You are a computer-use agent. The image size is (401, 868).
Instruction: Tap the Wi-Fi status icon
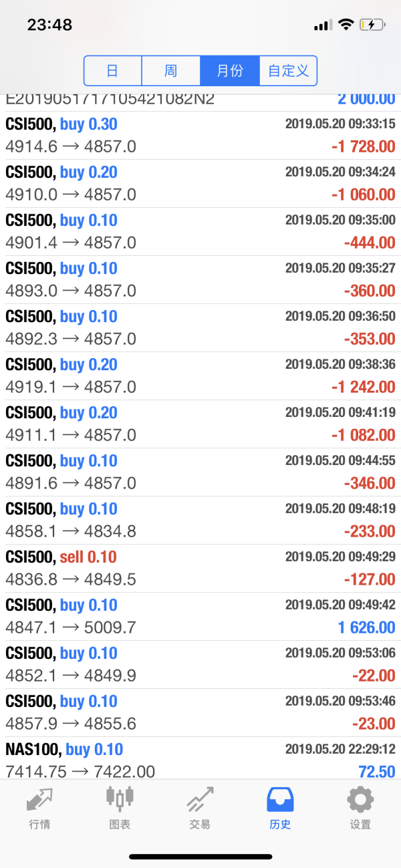click(x=345, y=25)
